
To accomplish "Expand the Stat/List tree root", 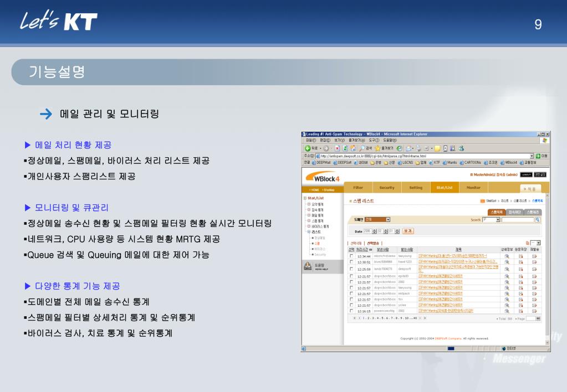I will pyautogui.click(x=305, y=198).
